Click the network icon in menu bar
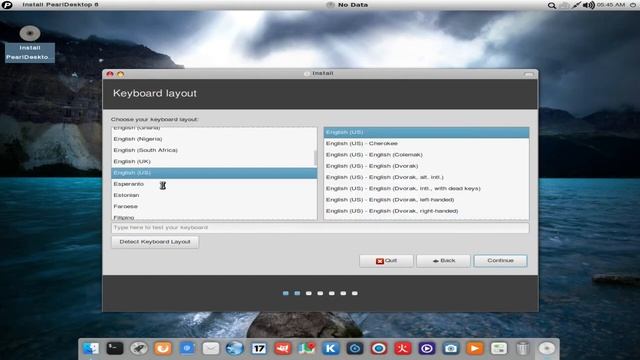 [576, 5]
